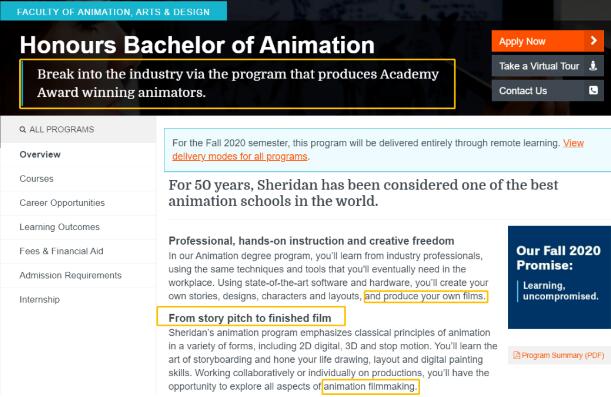
Task: Click the PDF file icon on Program Summary
Action: coord(517,355)
